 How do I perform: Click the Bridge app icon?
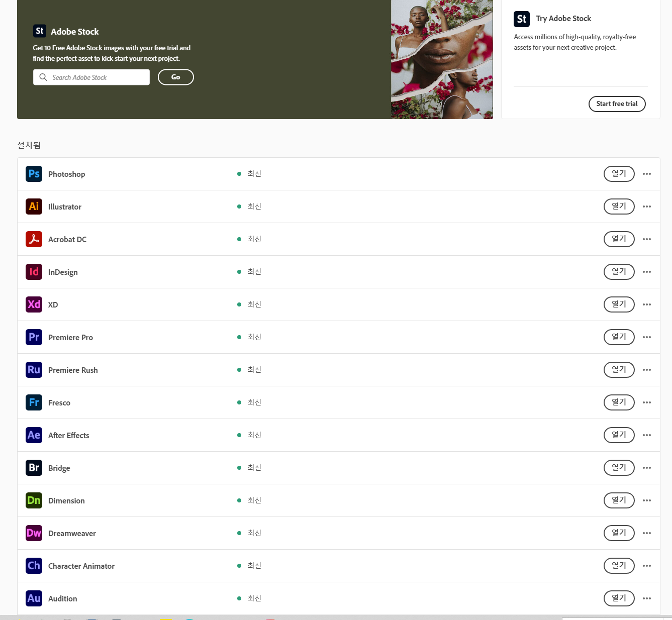click(34, 468)
